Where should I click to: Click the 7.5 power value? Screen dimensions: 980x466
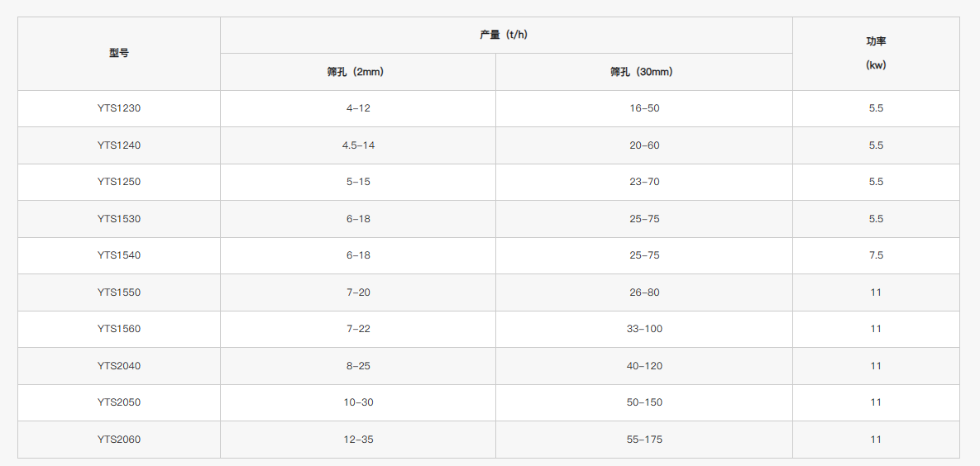pyautogui.click(x=876, y=255)
